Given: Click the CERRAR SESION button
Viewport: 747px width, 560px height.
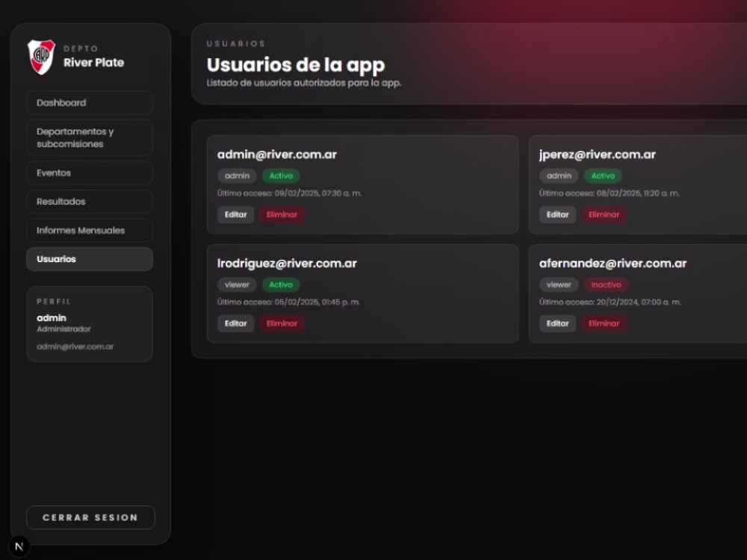Looking at the screenshot, I should [x=90, y=517].
